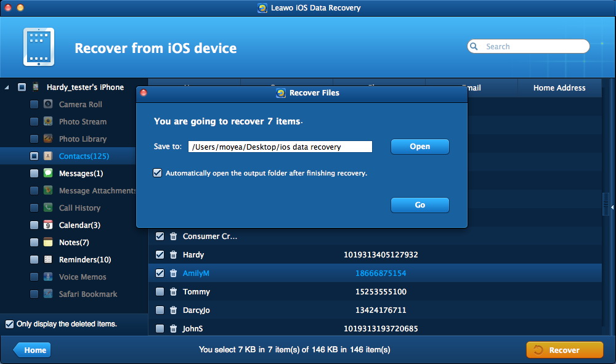Click the side panel collapse arrow at right edge
The width and height of the screenshot is (616, 364).
pos(611,208)
